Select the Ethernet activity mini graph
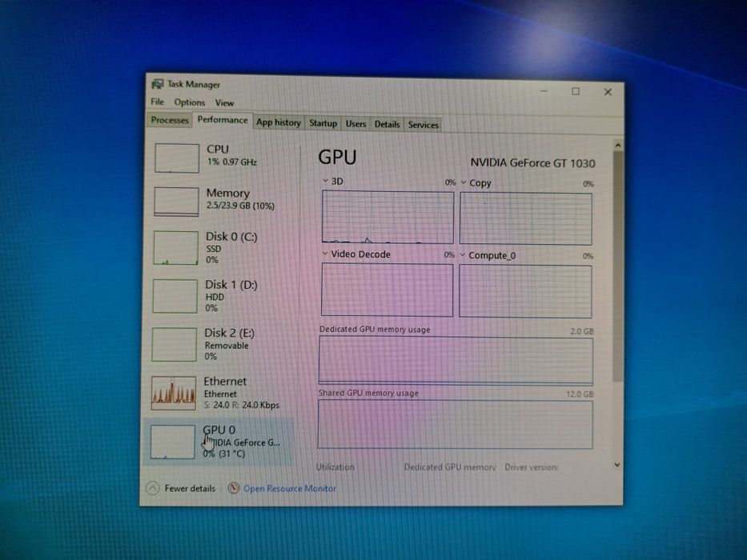 (174, 393)
